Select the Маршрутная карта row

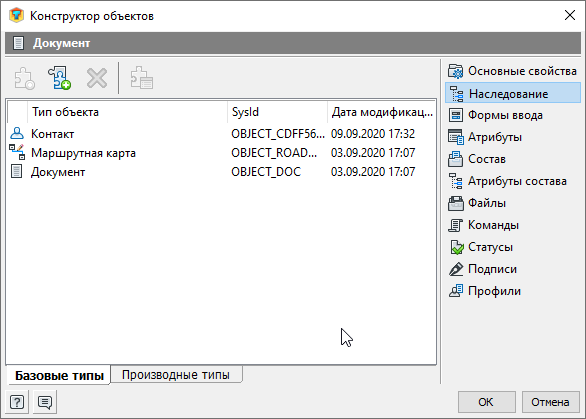point(221,153)
